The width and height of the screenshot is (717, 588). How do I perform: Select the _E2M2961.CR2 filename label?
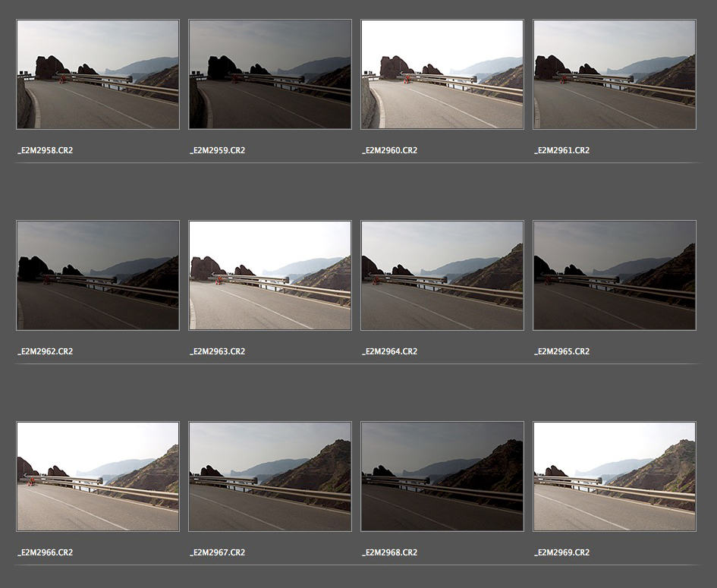[x=562, y=150]
